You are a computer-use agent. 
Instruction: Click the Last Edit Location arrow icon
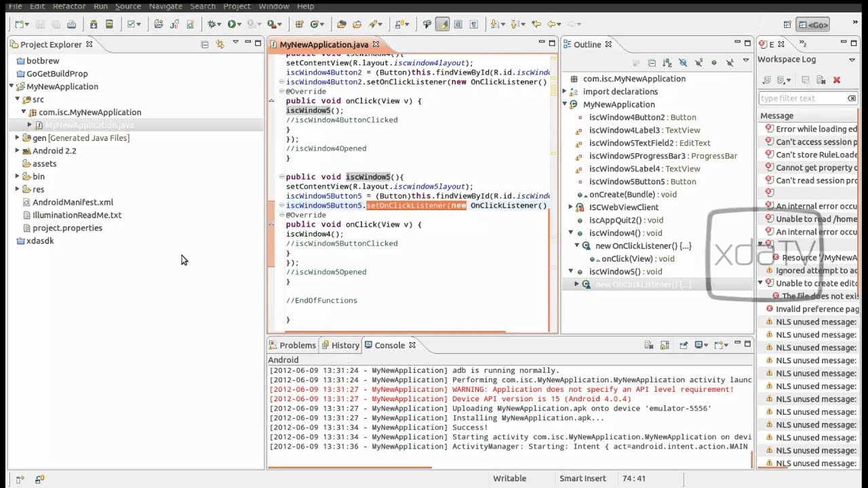[x=537, y=24]
